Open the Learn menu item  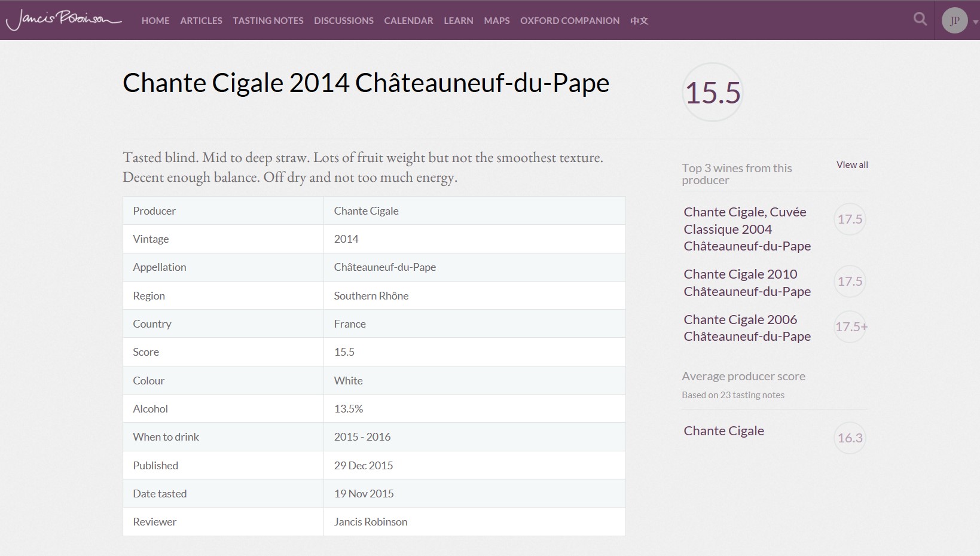(459, 20)
